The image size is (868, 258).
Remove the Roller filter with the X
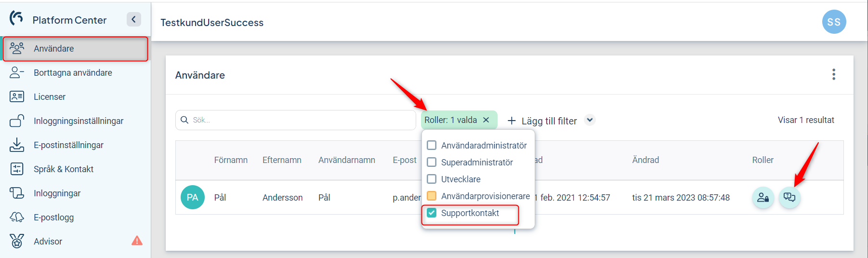pos(486,120)
